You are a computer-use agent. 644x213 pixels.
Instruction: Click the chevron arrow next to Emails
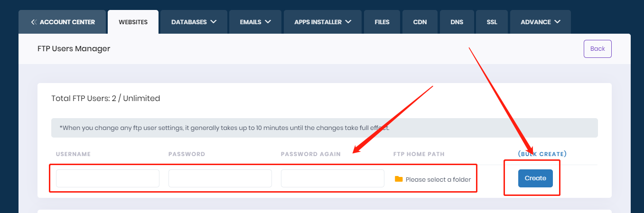tap(268, 22)
